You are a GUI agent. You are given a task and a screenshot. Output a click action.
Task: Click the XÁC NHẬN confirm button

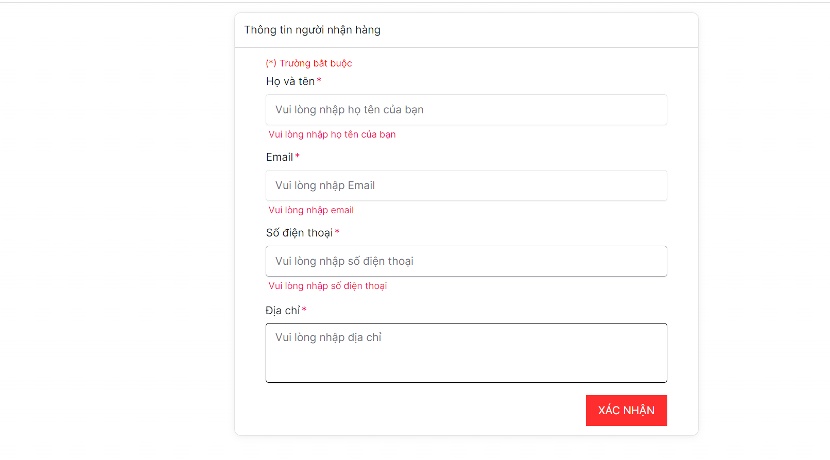(626, 410)
